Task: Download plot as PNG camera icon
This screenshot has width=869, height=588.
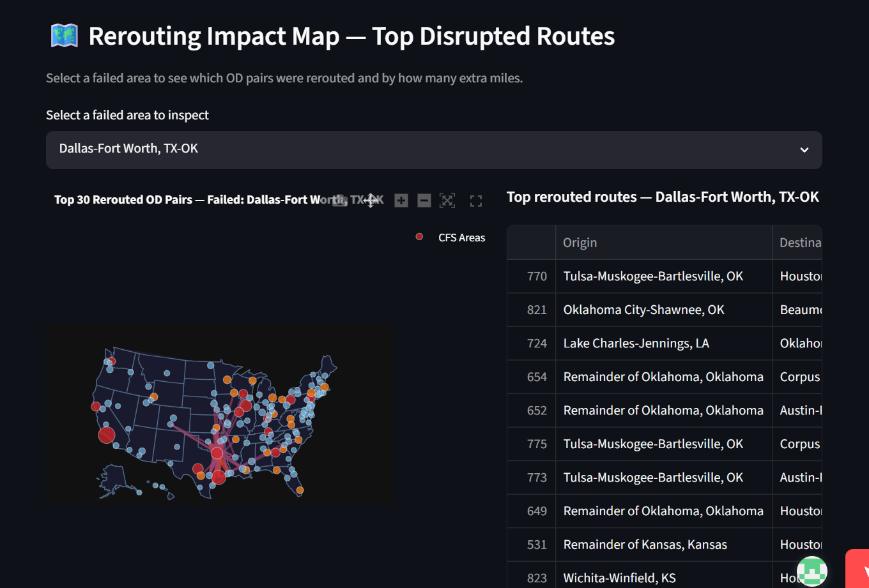Action: (x=340, y=200)
